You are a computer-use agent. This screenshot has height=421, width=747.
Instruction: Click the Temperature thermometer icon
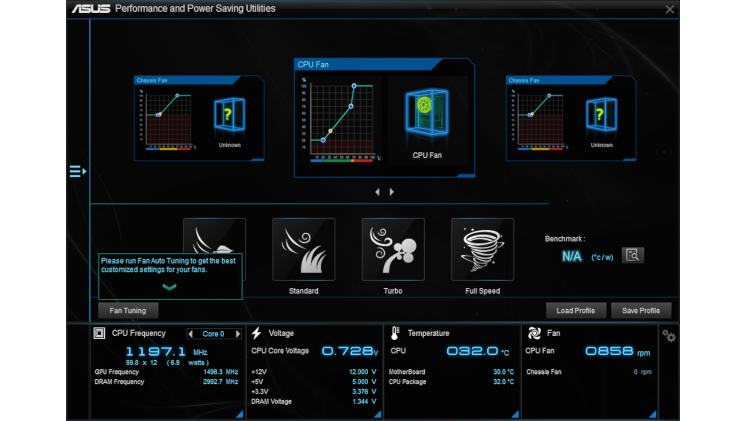[394, 333]
